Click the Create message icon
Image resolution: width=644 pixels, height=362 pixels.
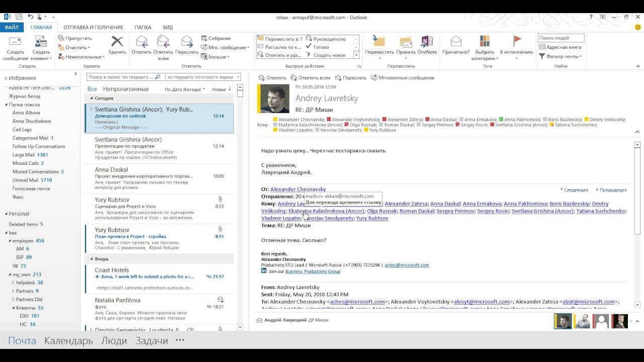pyautogui.click(x=15, y=42)
